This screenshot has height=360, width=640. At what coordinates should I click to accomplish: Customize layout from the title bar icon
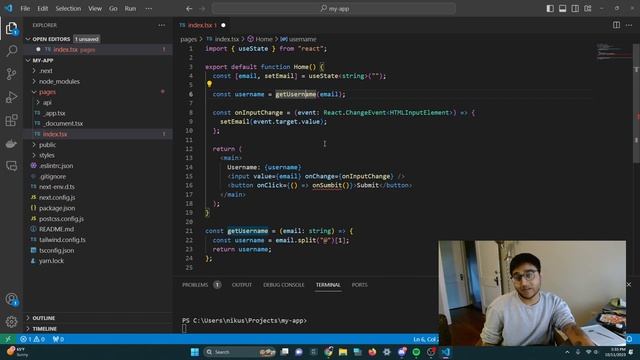(588, 9)
